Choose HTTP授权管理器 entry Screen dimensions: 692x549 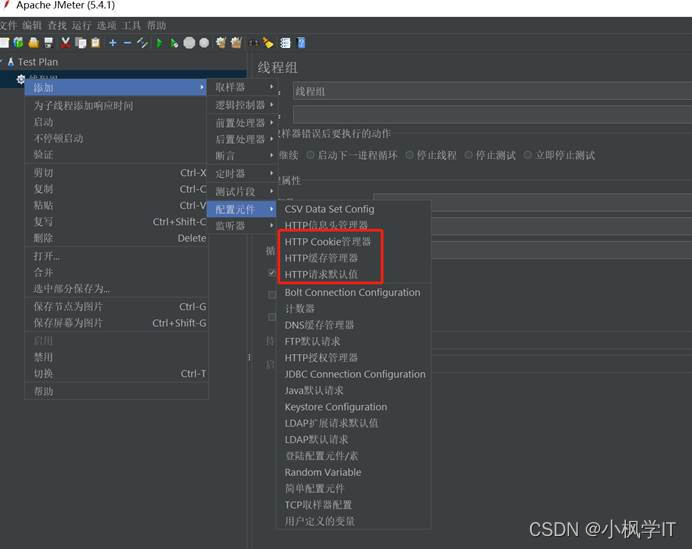coord(354,358)
